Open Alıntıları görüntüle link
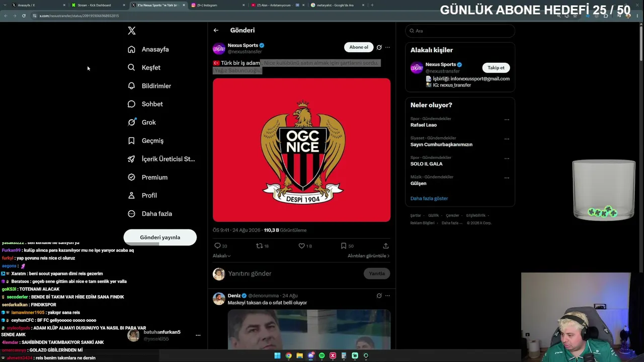 368,256
